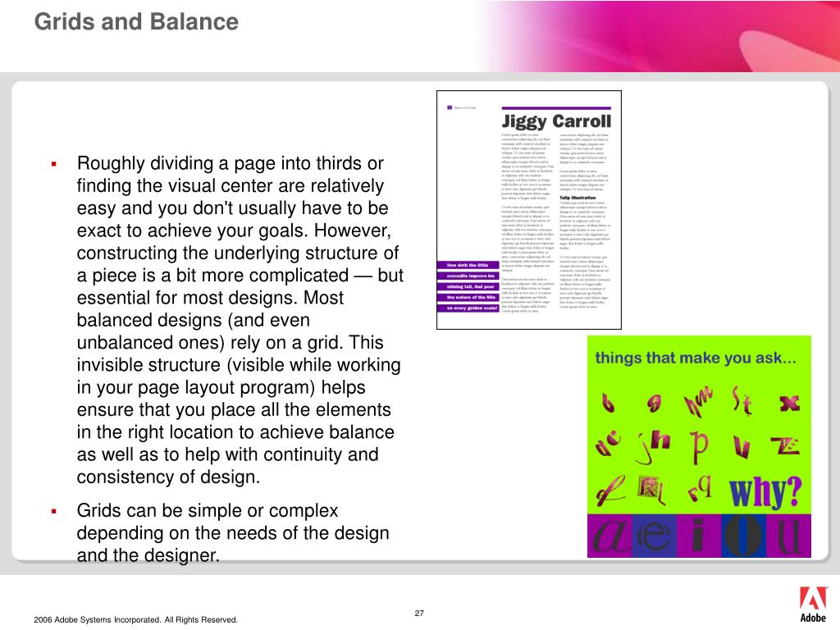Click the '2006 Adobe Systems Incorporated' copyright text
Viewport: 840px width, 630px height.
point(135,620)
